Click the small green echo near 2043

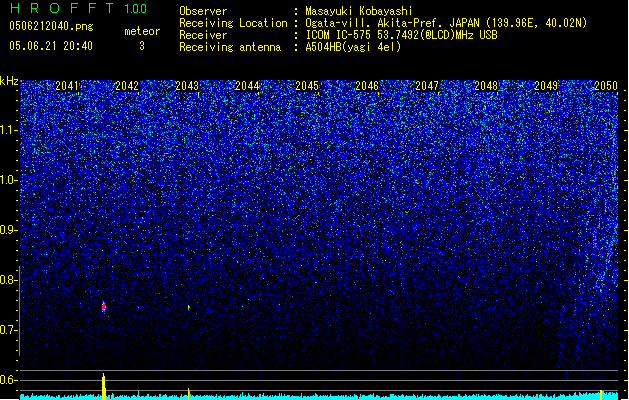[189, 308]
